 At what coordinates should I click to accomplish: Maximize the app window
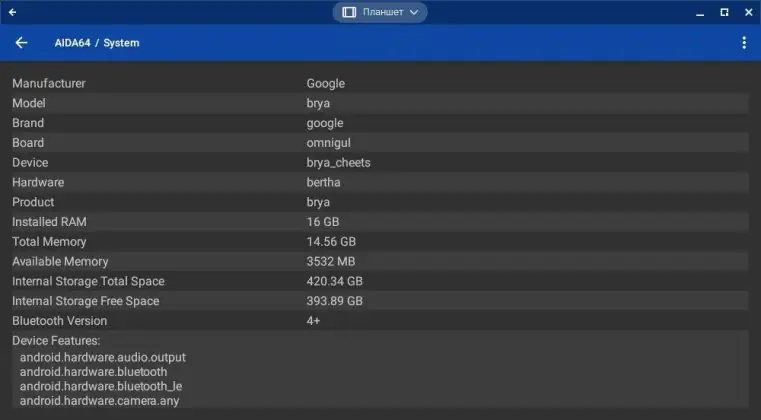pos(724,12)
